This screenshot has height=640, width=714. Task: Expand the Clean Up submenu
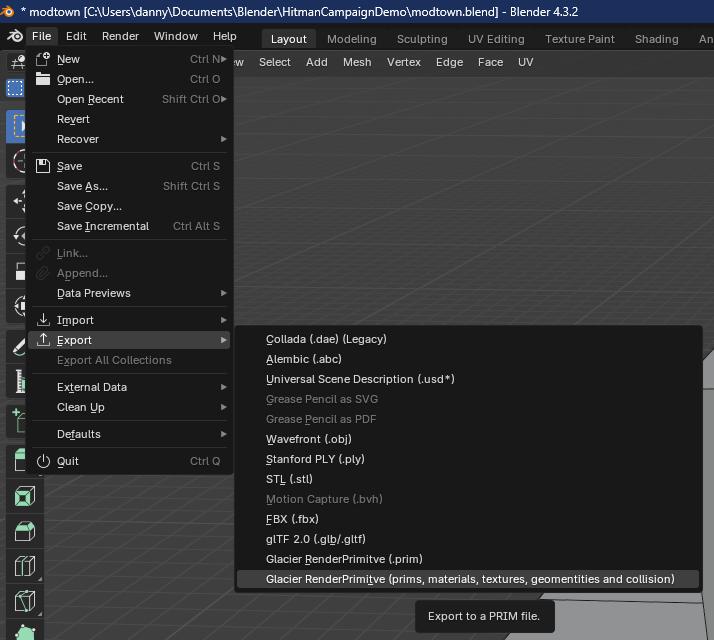coord(130,407)
